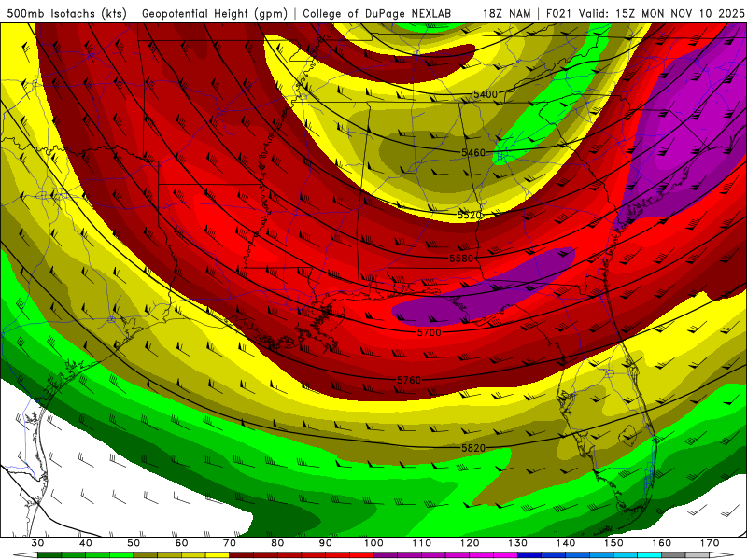Click the 'Geopotential Height (gpm)' header text

click(x=215, y=13)
